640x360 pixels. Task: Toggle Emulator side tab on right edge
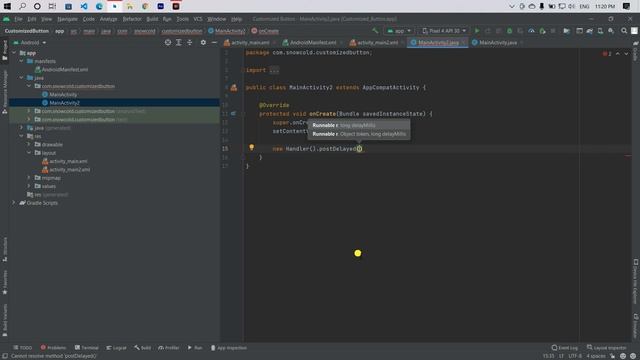pos(636,326)
